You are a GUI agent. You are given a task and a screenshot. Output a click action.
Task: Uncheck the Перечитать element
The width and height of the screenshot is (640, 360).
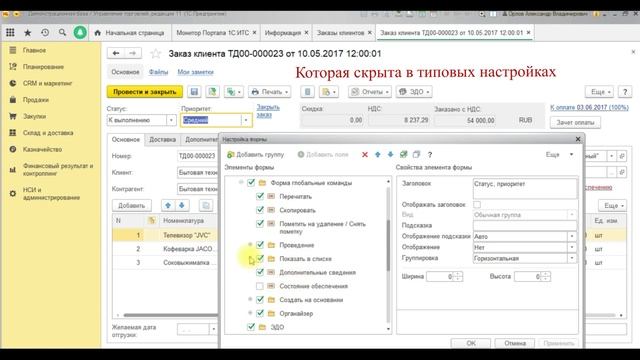[x=260, y=196]
